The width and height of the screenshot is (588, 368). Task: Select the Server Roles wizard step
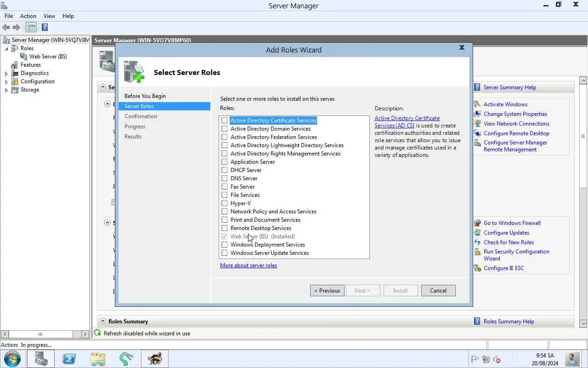click(164, 106)
